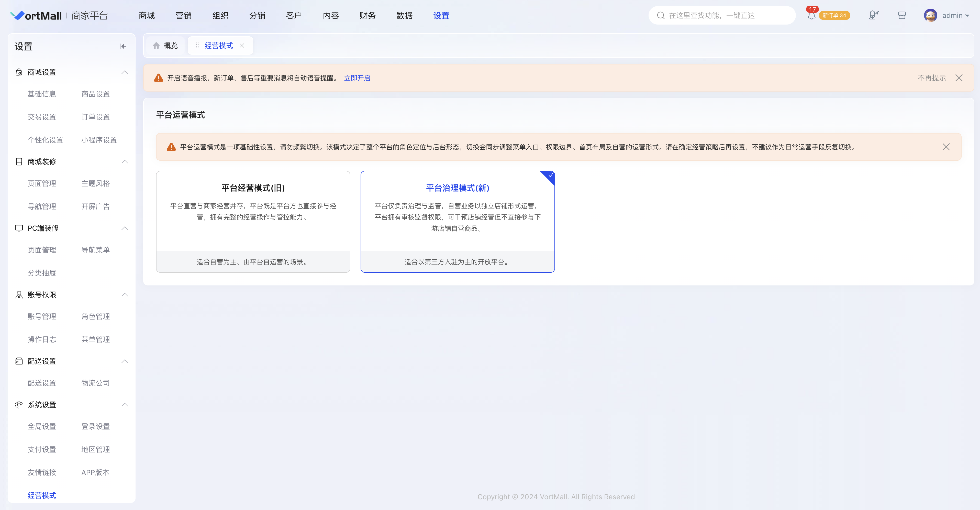Open the 客户 top menu
This screenshot has height=510, width=980.
[294, 16]
